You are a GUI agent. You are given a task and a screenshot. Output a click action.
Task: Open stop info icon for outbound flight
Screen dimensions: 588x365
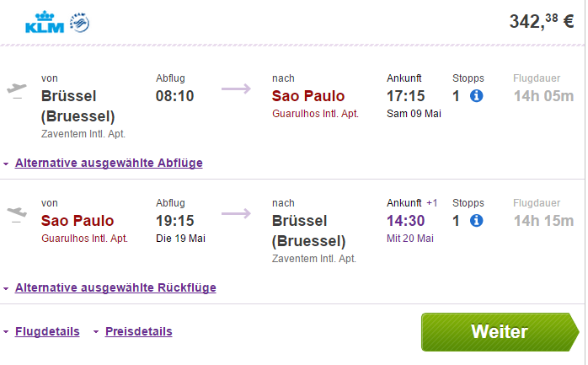(476, 96)
